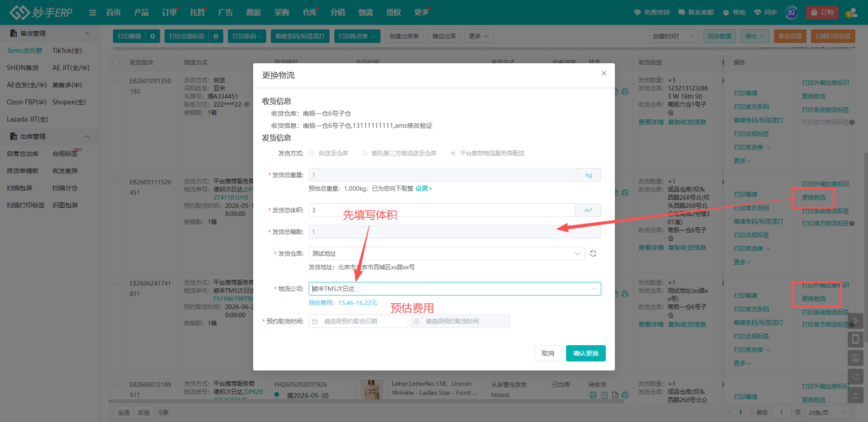
Task: Toggle the select-all checkbox in table header
Action: click(116, 62)
